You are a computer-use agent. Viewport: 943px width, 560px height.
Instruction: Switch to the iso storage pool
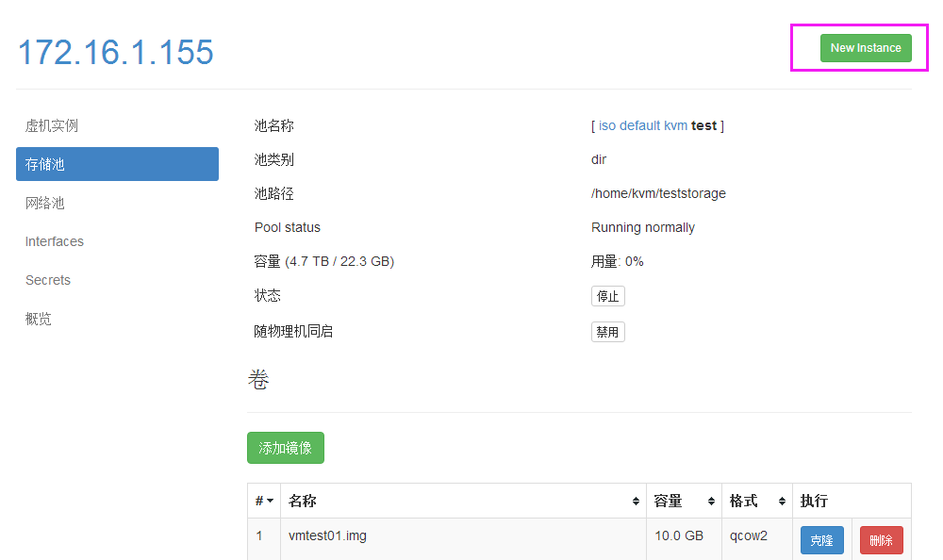click(606, 125)
